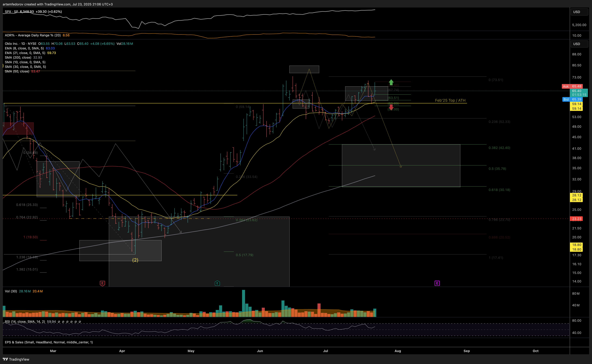Image resolution: width=592 pixels, height=364 pixels.
Task: Click the TradingView logo
Action: (16, 359)
